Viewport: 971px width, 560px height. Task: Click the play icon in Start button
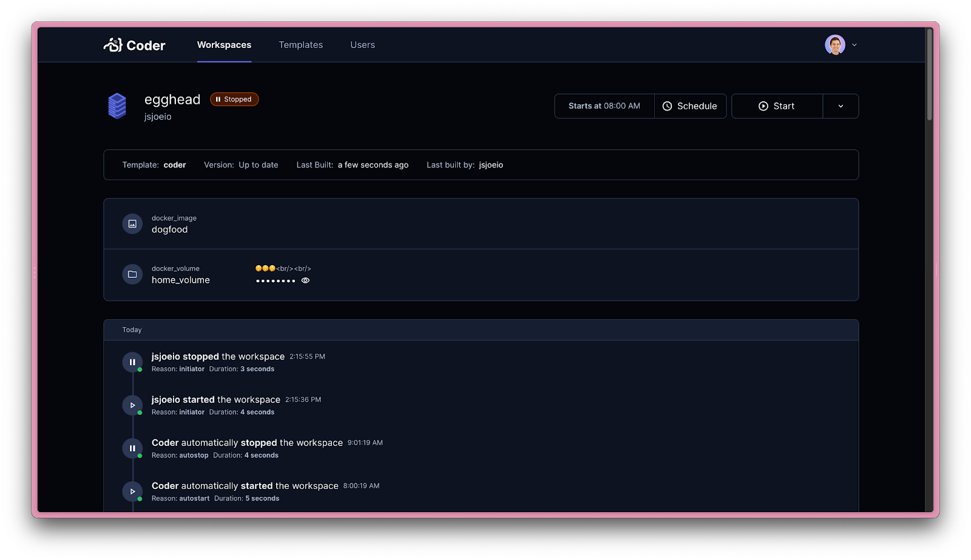pyautogui.click(x=763, y=106)
